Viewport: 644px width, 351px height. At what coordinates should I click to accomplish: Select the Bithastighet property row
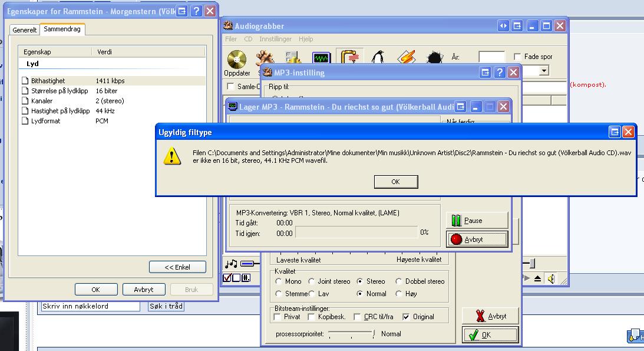pos(113,81)
